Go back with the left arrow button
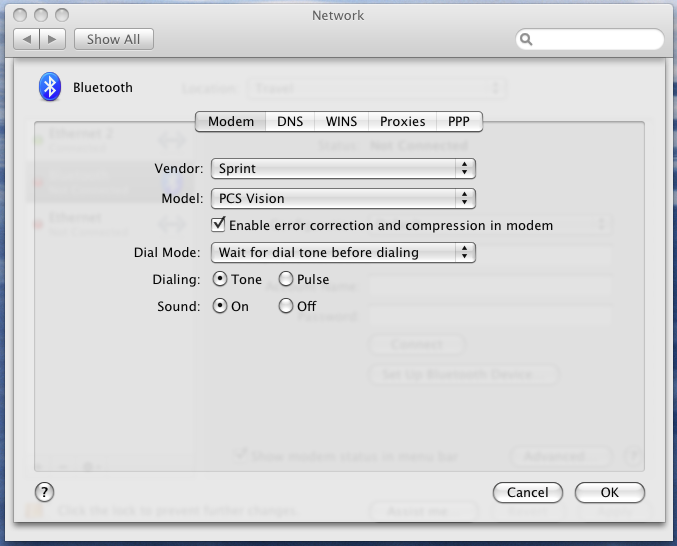This screenshot has width=677, height=546. tap(27, 39)
